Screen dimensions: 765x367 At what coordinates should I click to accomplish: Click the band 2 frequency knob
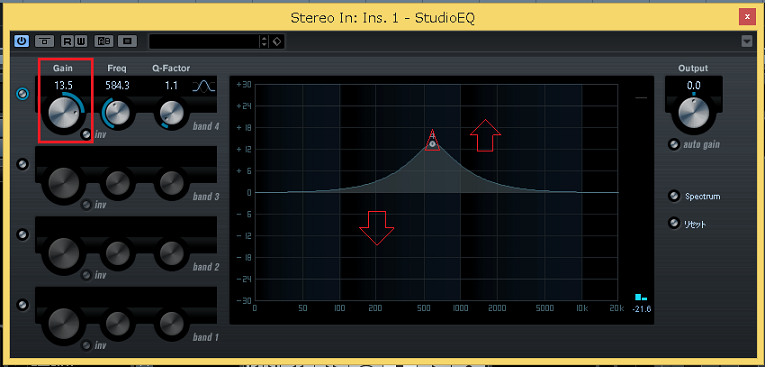tap(118, 253)
